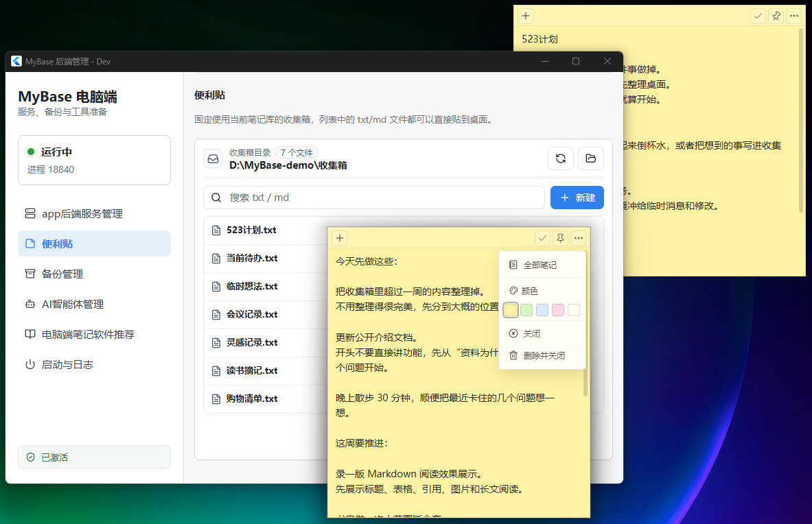Click the search magnifier icon in the search box
This screenshot has height=524, width=812.
point(216,198)
